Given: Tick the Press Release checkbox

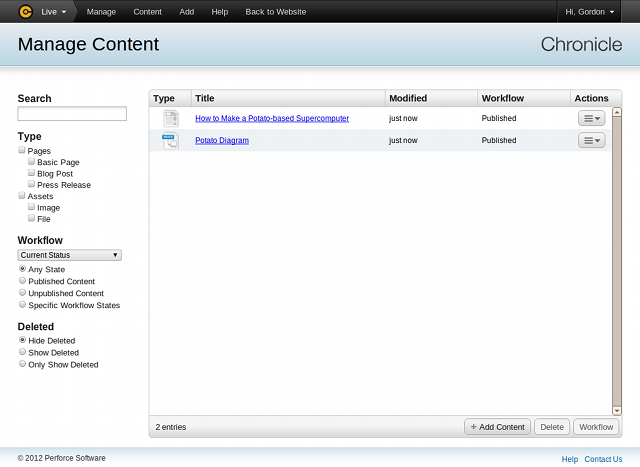Looking at the screenshot, I should click(x=32, y=185).
